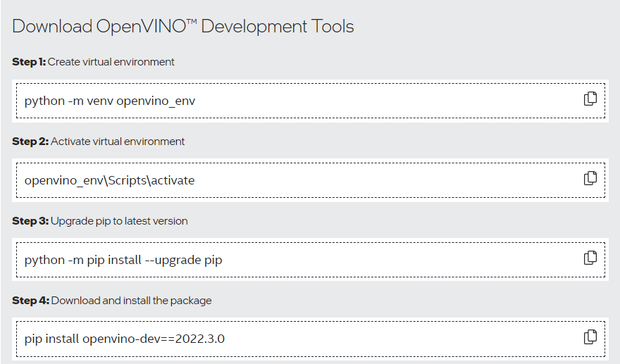Click the "python -m venv openvino_env" code box
620x364 pixels.
[110, 101]
